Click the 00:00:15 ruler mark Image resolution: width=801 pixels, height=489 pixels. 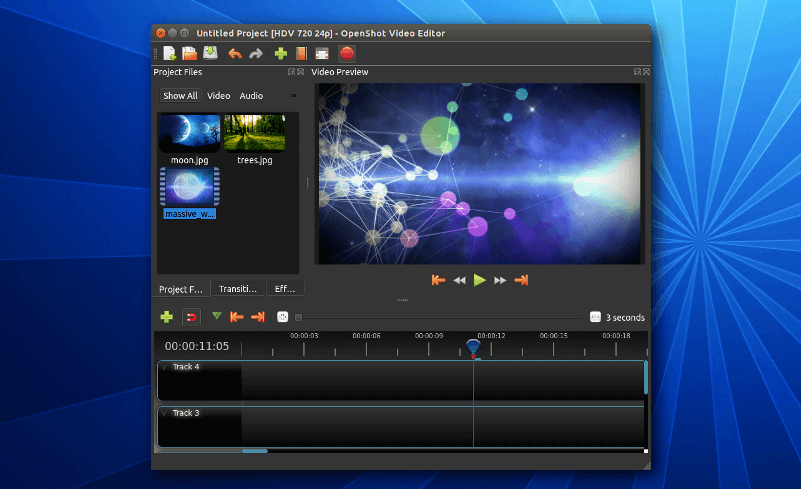(x=554, y=336)
